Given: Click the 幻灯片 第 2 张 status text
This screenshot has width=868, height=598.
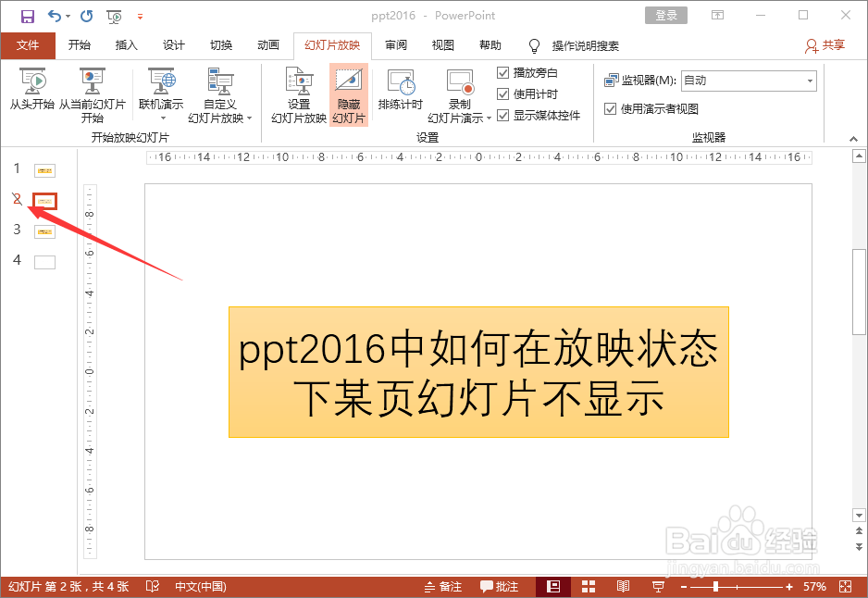Looking at the screenshot, I should 68,587.
